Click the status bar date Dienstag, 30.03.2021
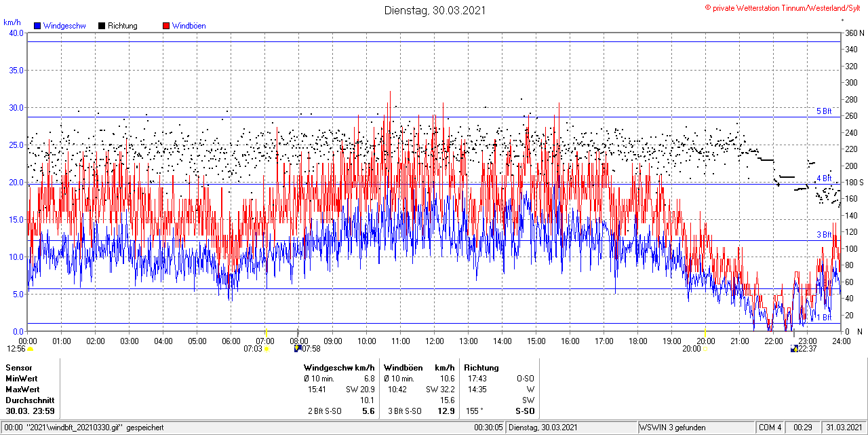 (x=543, y=428)
